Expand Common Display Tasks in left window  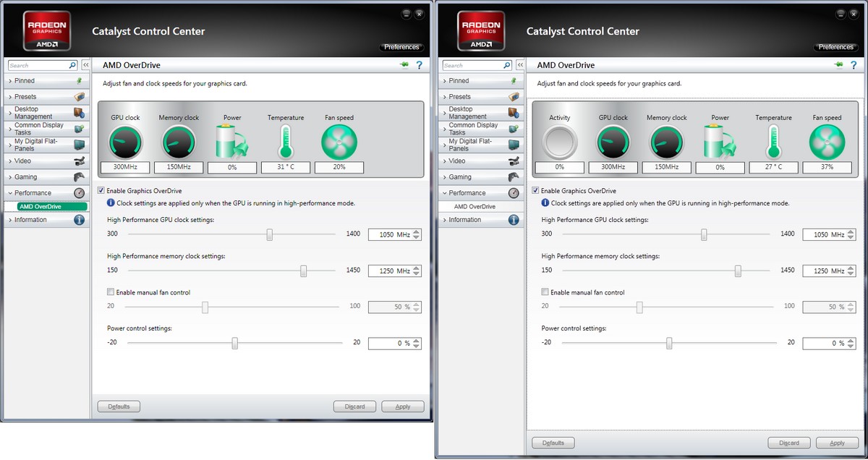[46, 129]
